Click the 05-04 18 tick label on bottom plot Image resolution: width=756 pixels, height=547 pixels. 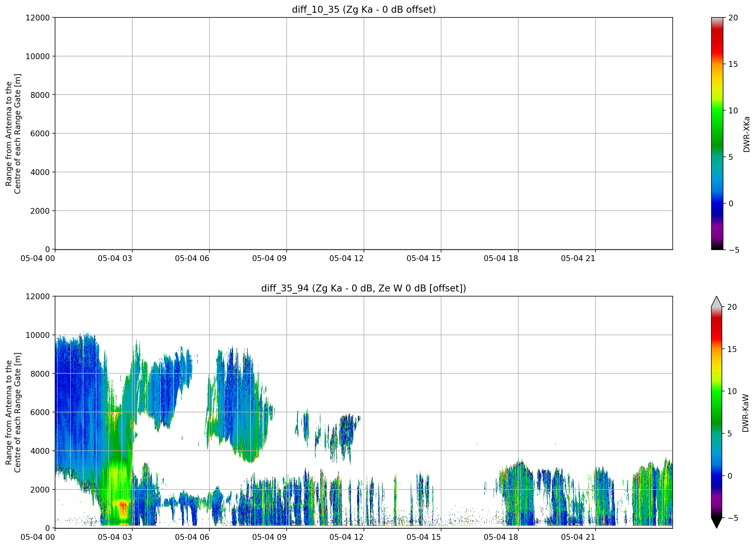[501, 537]
